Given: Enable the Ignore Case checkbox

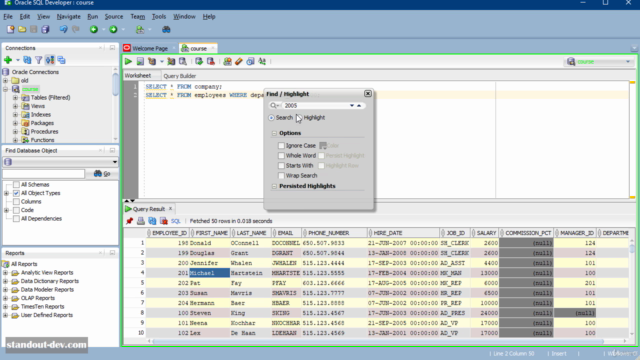Looking at the screenshot, I should pyautogui.click(x=281, y=145).
